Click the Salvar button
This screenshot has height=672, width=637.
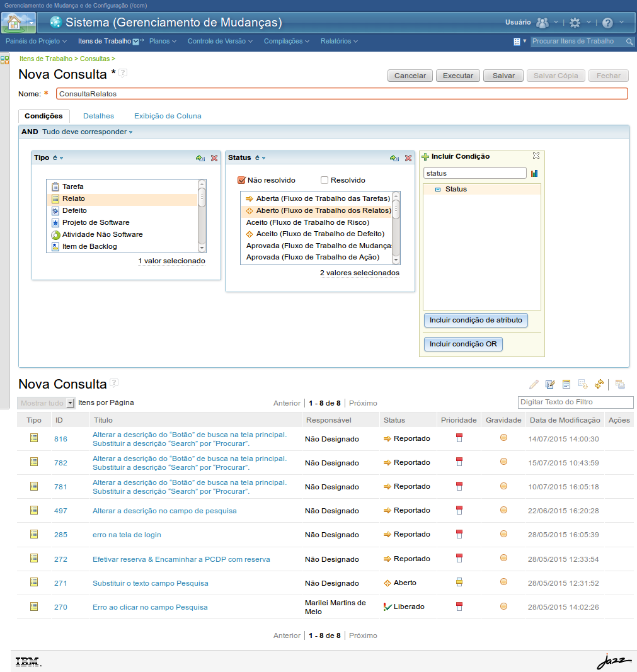503,76
